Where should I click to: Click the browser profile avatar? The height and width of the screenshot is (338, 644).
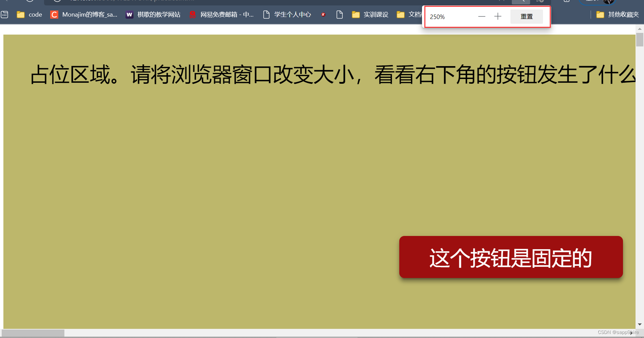point(608,1)
